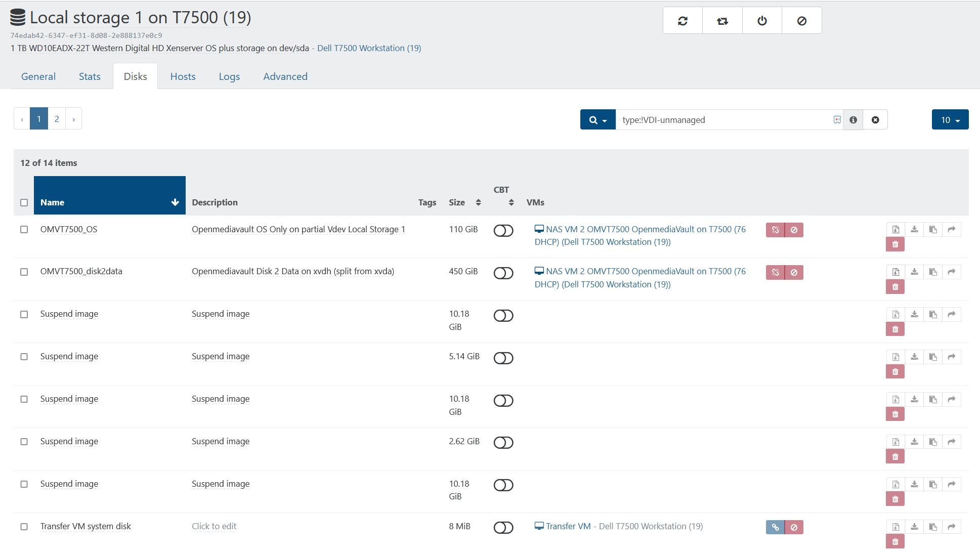Delete the OMVT7500_OS disk

click(895, 244)
